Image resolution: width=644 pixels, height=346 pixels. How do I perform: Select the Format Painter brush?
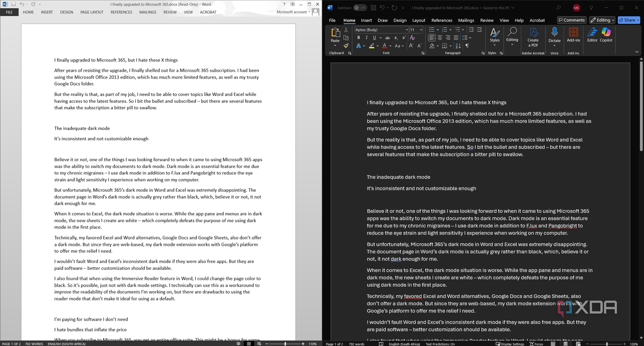[346, 46]
